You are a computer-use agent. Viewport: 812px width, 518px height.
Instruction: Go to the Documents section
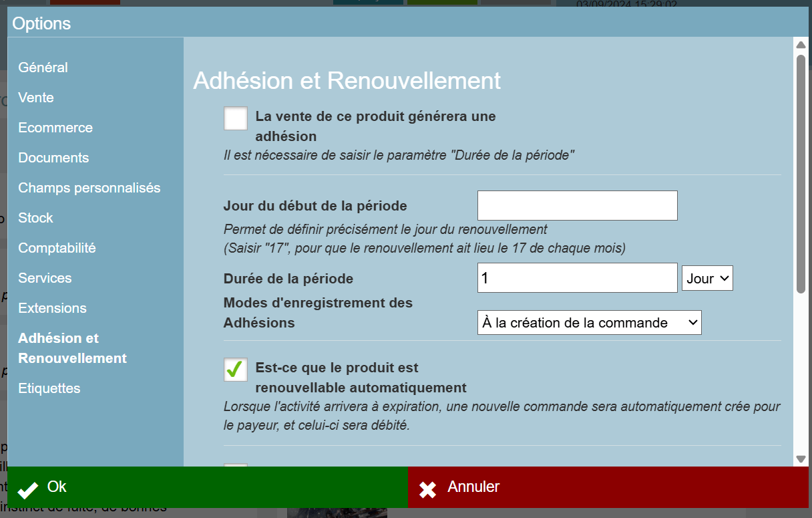click(53, 158)
